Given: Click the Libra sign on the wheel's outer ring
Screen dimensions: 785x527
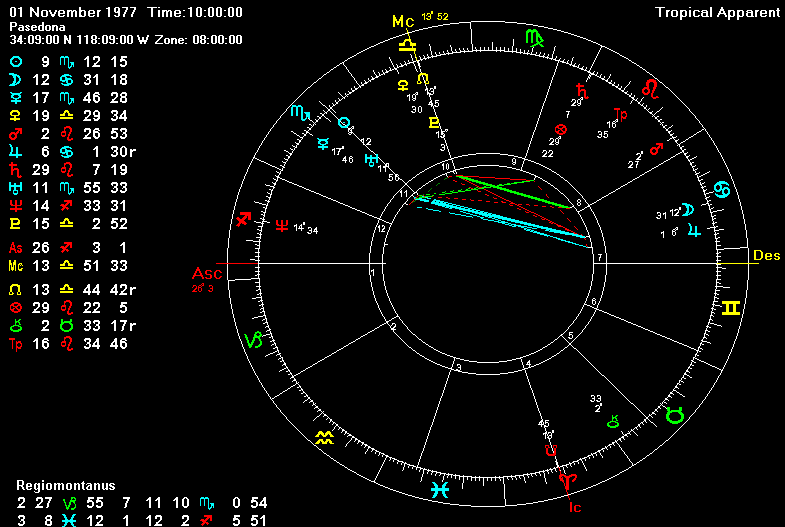Looking at the screenshot, I should [408, 47].
